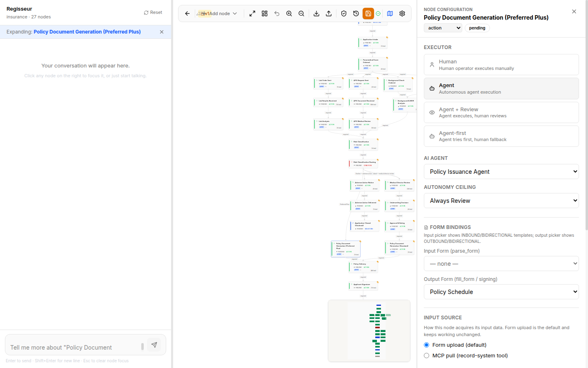This screenshot has height=368, width=588.
Task: Select the Lab Analysis node
Action: (329, 124)
